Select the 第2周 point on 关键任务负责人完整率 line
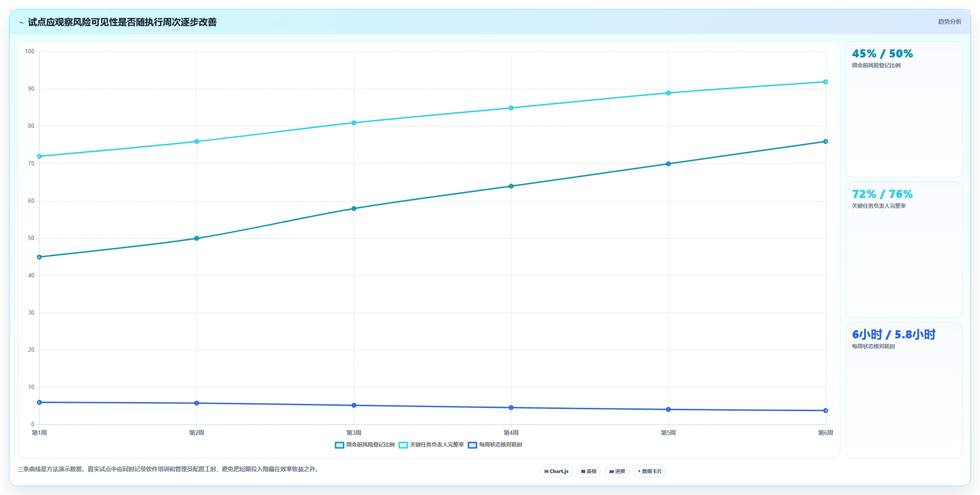 197,141
